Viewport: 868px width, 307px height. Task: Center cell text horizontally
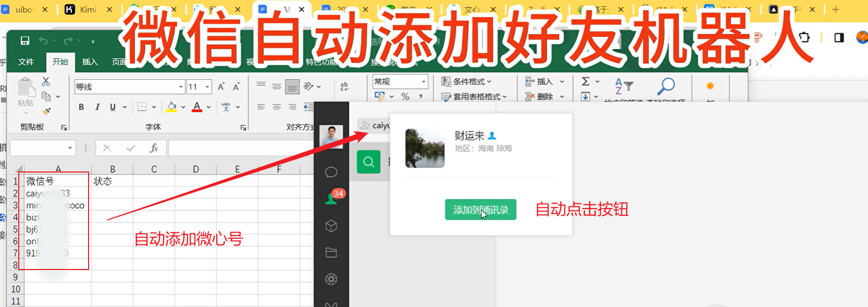click(x=277, y=107)
